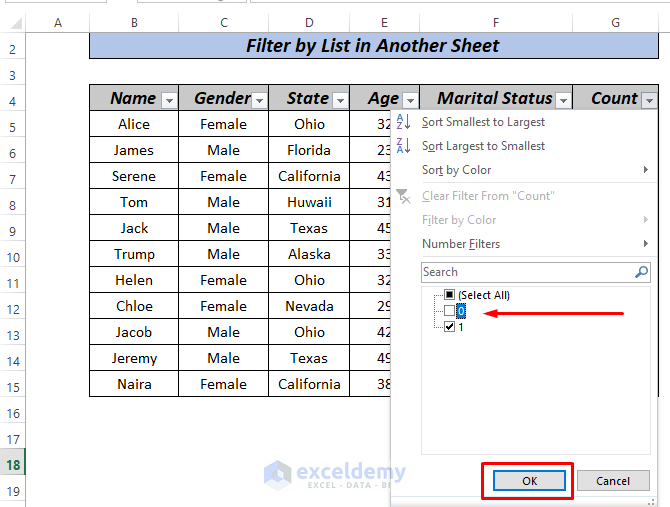Select column D header
Image resolution: width=670 pixels, height=507 pixels.
[309, 23]
